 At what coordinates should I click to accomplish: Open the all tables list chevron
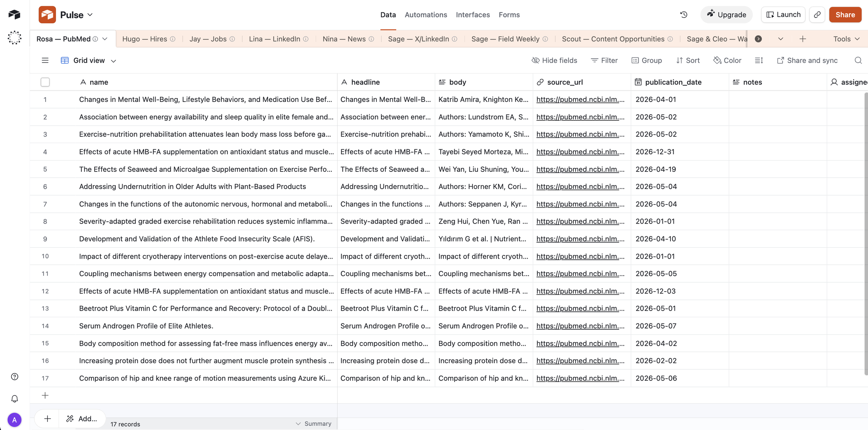[780, 39]
